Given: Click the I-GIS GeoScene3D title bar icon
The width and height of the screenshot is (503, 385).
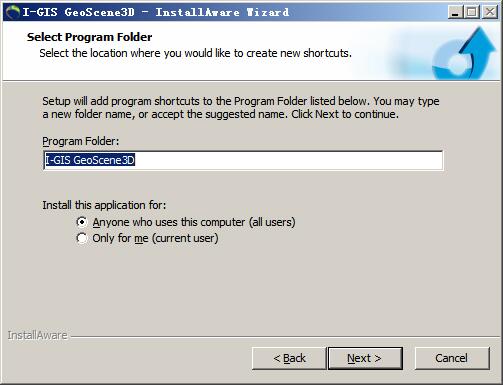Looking at the screenshot, I should coord(13,12).
